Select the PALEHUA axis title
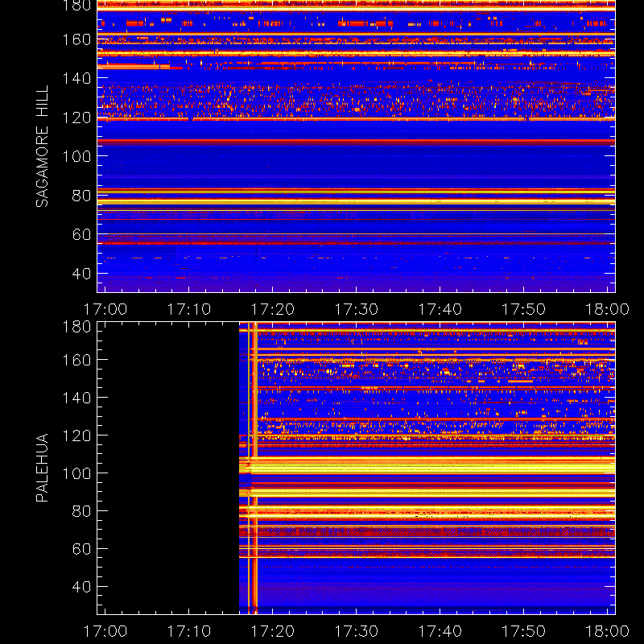644x644 pixels. pyautogui.click(x=43, y=468)
